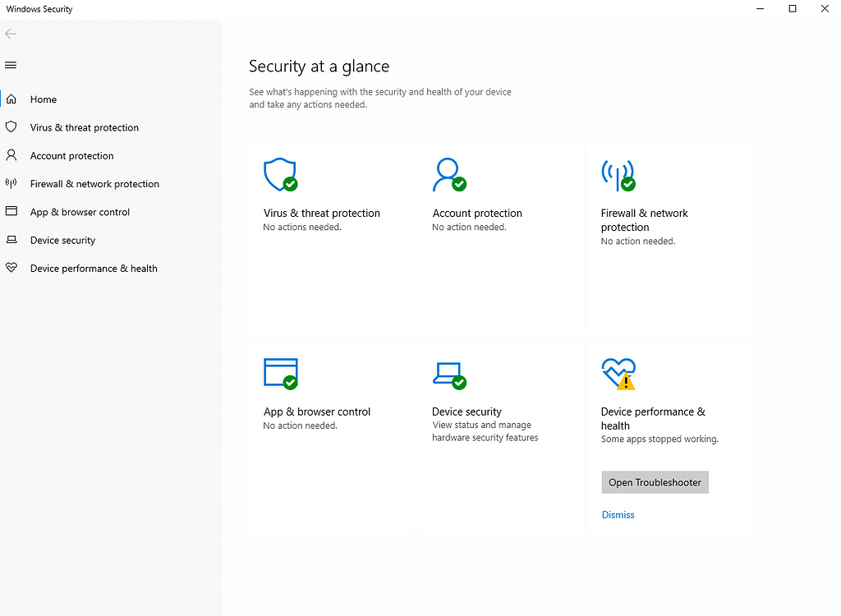Click the shield icon next to Virus & threat protection sidebar entry
Viewport: 841px width, 616px height.
[11, 127]
